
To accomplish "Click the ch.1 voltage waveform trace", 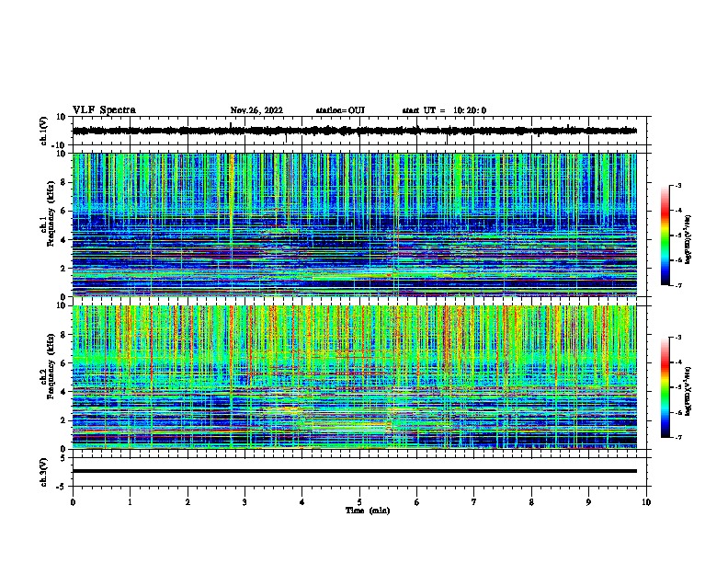I will click(355, 131).
